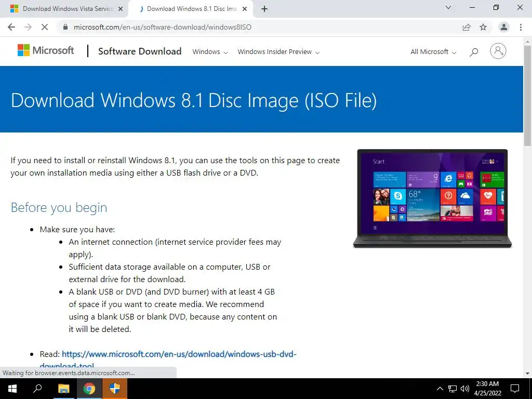532x399 pixels.
Task: Click the padlock site info icon
Action: [65, 27]
